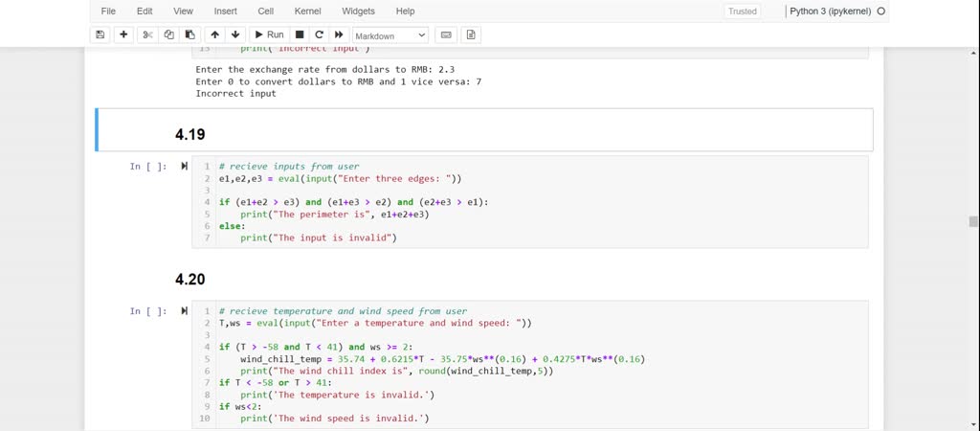Restart the kernel icon
The height and width of the screenshot is (431, 980).
coord(319,34)
